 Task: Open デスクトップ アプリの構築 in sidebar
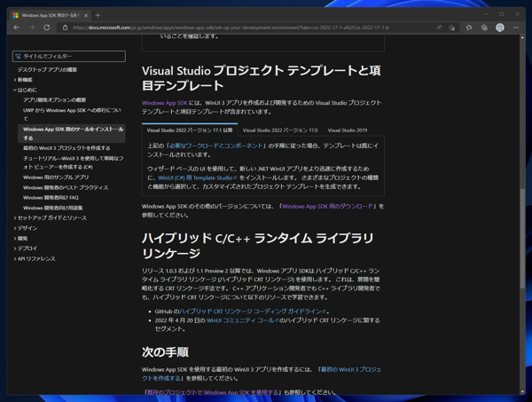tap(47, 69)
